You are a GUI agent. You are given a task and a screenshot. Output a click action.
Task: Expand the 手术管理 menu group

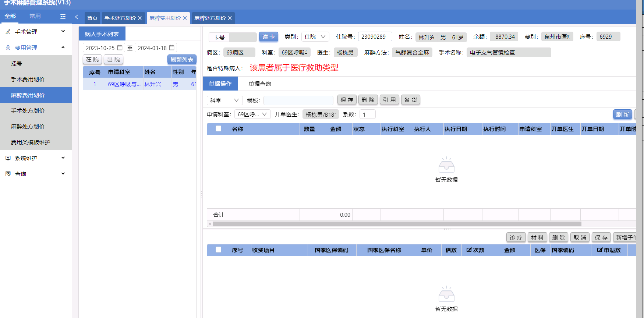point(63,31)
